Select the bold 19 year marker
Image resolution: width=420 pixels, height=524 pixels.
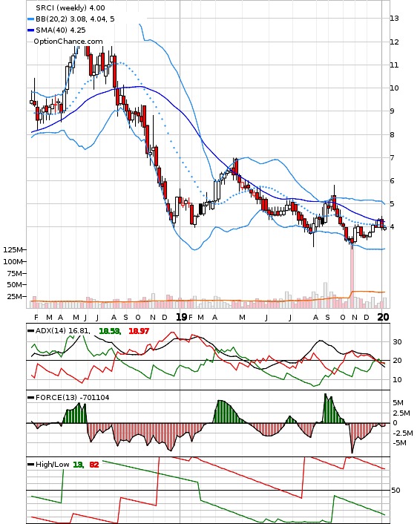point(182,317)
